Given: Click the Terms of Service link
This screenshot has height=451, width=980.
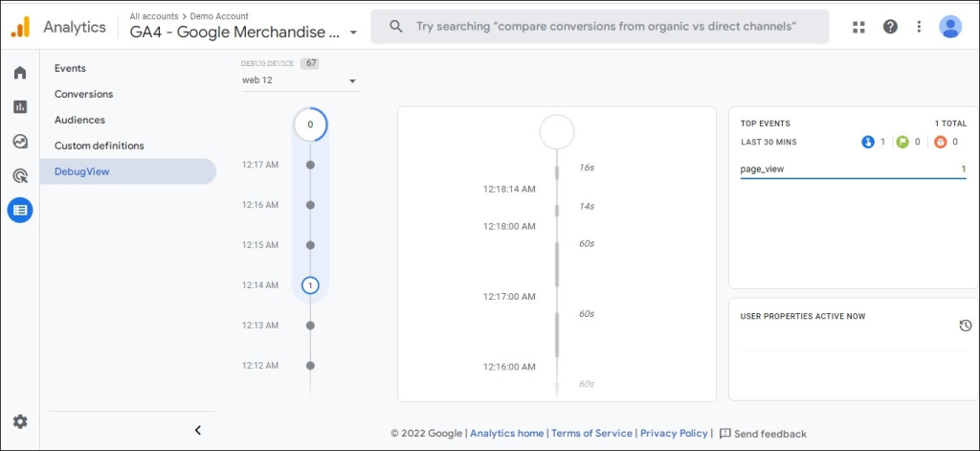Looking at the screenshot, I should [x=591, y=434].
